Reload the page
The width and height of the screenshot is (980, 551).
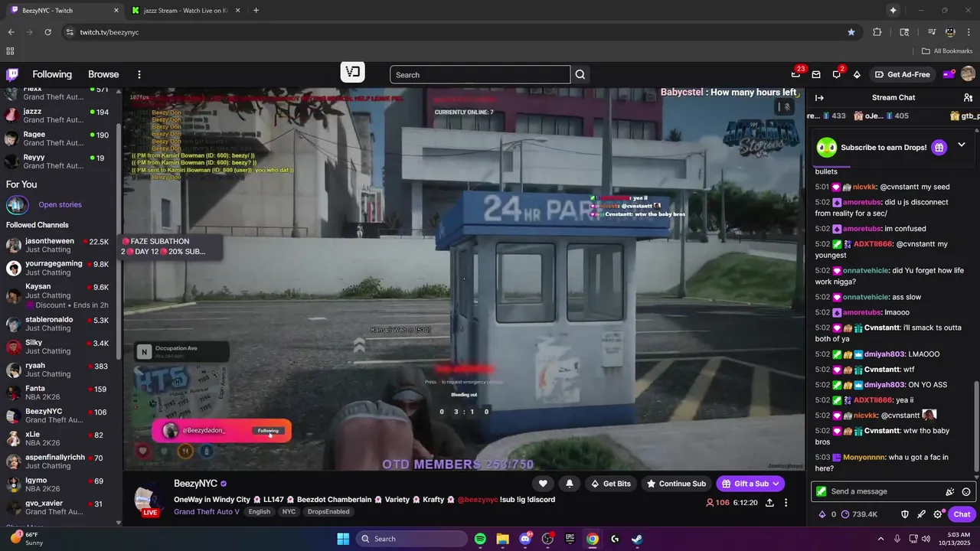coord(47,32)
